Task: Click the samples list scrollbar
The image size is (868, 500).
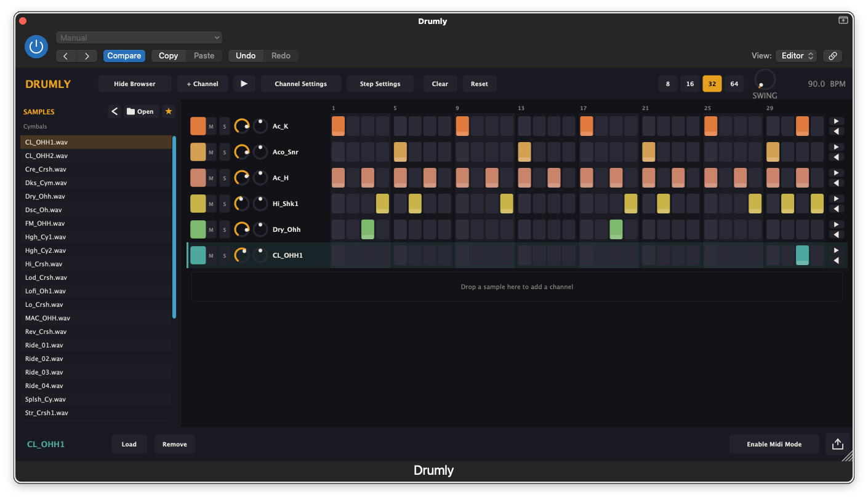Action: (x=174, y=227)
